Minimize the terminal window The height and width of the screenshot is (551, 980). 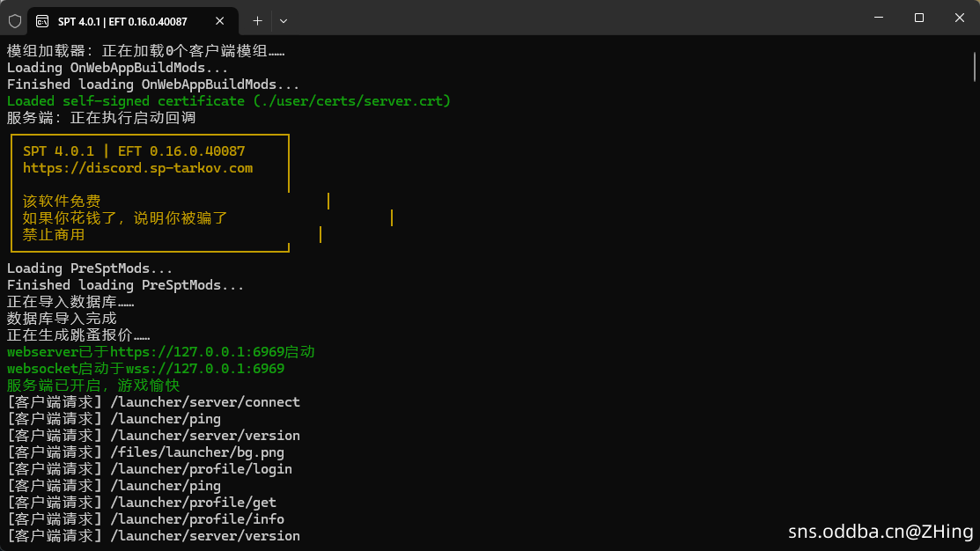click(x=877, y=18)
